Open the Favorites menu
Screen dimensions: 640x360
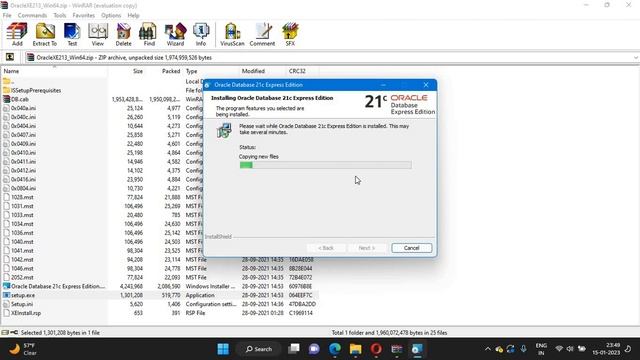[83, 16]
